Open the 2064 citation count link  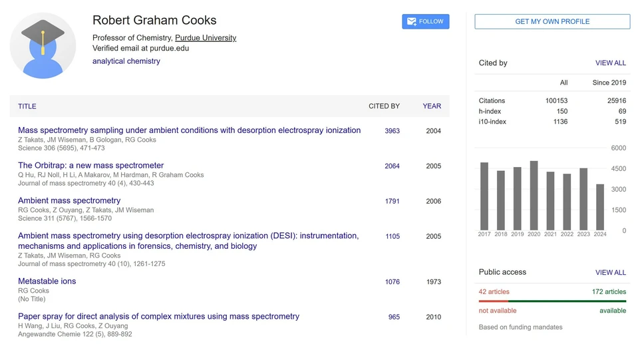[392, 166]
